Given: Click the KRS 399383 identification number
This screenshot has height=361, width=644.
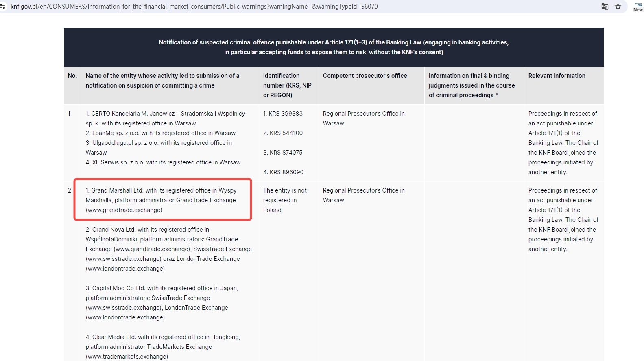Looking at the screenshot, I should (283, 114).
